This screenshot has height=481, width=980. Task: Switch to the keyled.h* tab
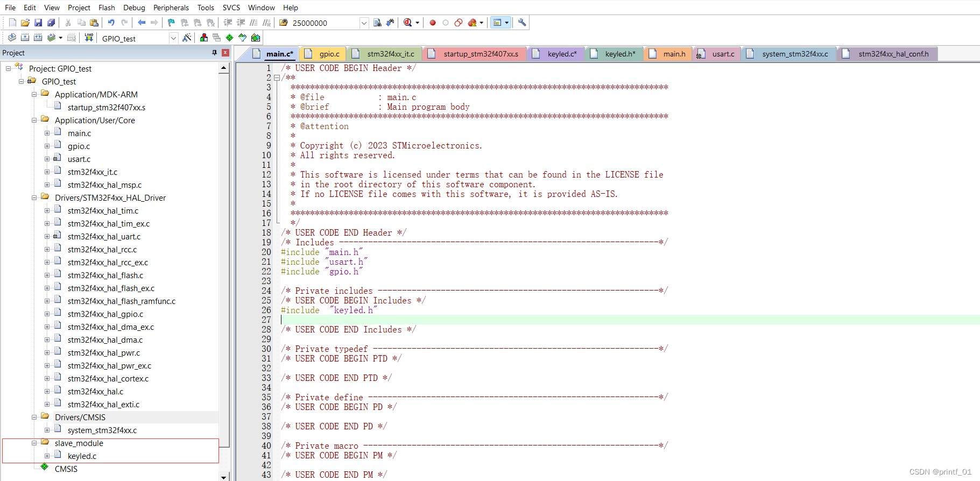tap(614, 54)
